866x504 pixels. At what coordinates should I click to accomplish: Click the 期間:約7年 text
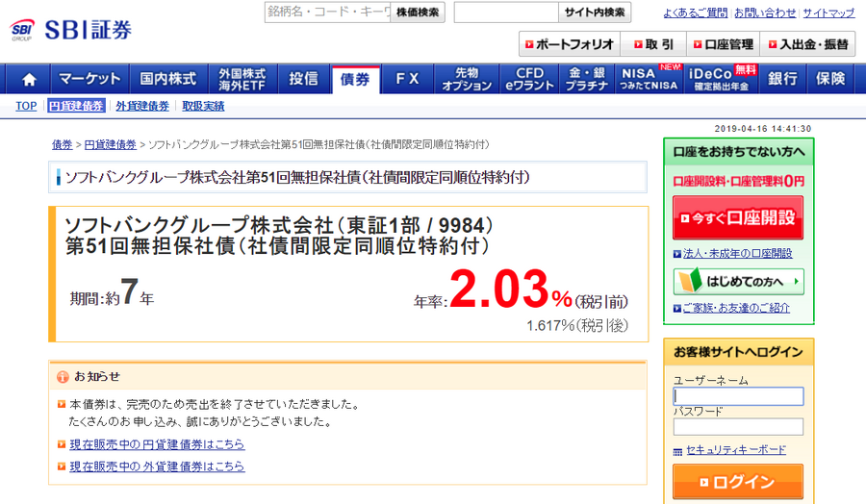click(x=112, y=292)
